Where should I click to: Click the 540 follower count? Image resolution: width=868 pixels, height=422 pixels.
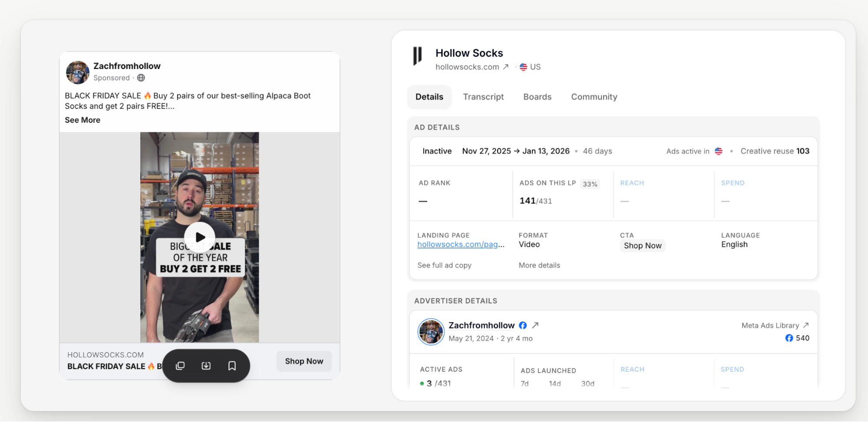click(x=802, y=338)
